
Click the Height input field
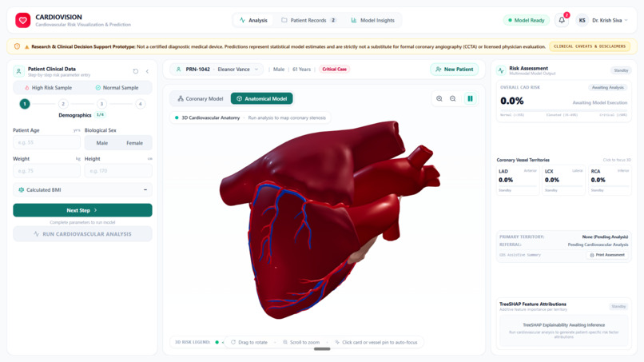[x=118, y=171]
